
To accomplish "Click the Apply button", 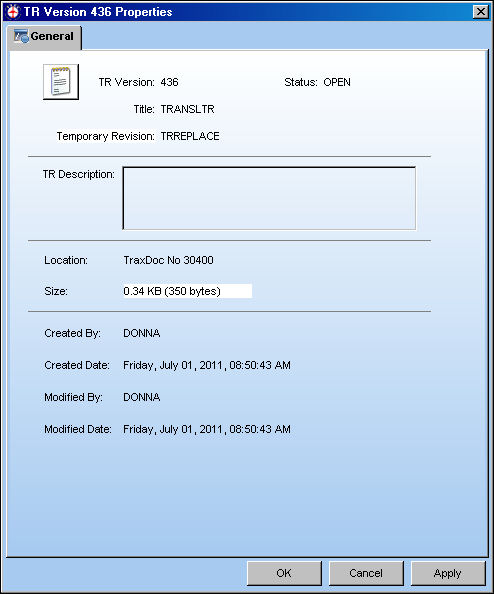I will click(x=448, y=573).
